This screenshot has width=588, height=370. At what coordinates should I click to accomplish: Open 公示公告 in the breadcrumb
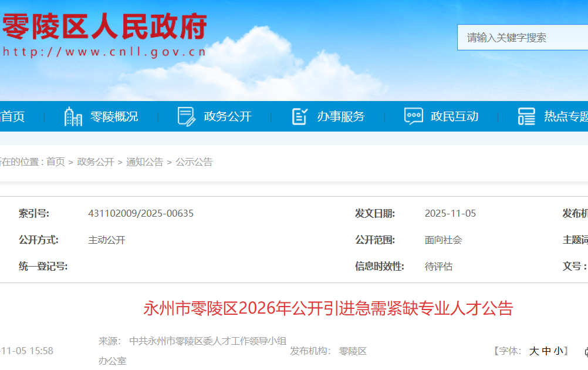click(194, 162)
